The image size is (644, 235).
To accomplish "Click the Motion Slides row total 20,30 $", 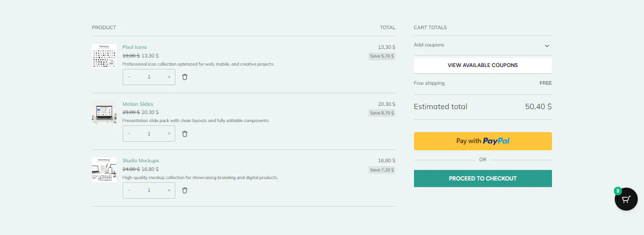I will (387, 104).
